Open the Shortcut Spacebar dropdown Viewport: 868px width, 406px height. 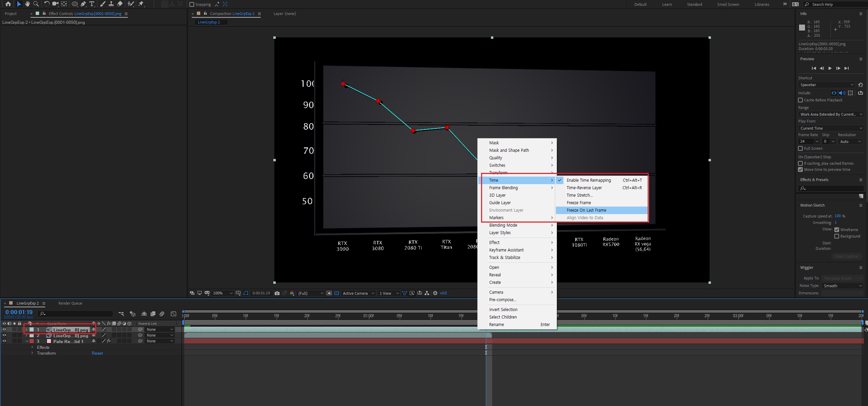(826, 85)
